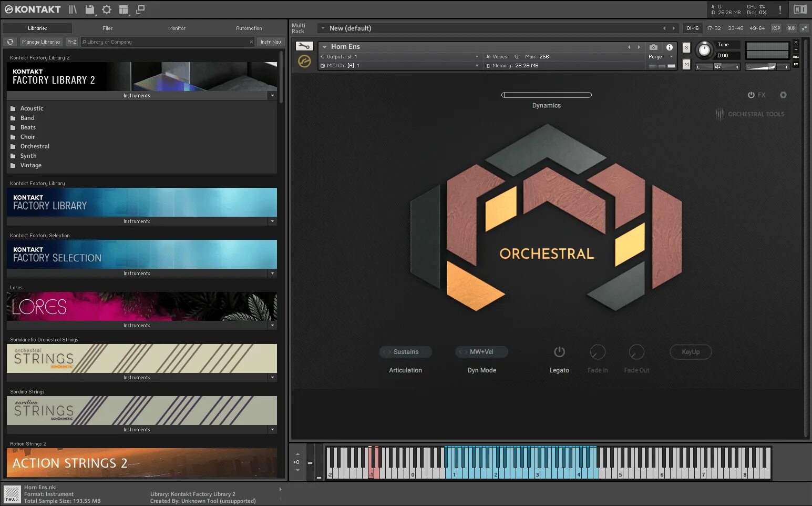Open the Action Strings 2 library banner
This screenshot has height=506, width=812.
[x=142, y=463]
